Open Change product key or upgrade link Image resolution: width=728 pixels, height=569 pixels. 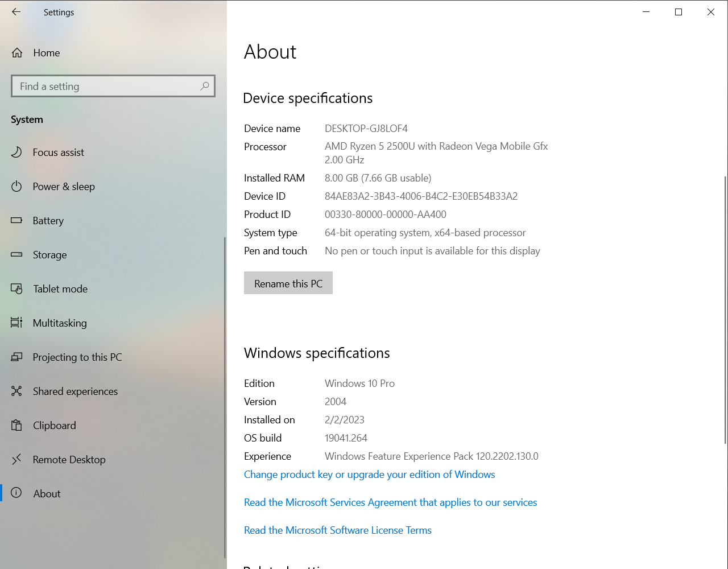[x=369, y=475]
